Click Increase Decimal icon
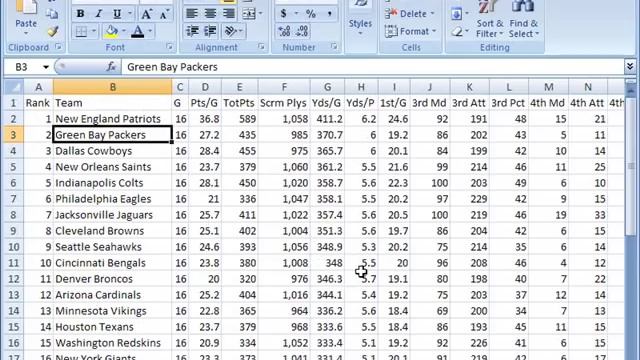Viewport: 640px width, 360px height. coord(284,31)
